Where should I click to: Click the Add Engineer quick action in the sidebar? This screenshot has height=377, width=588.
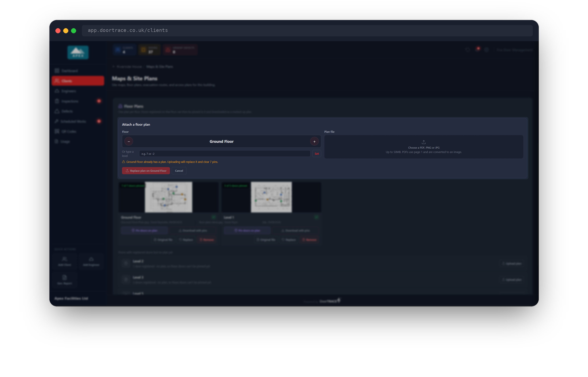coord(91,262)
